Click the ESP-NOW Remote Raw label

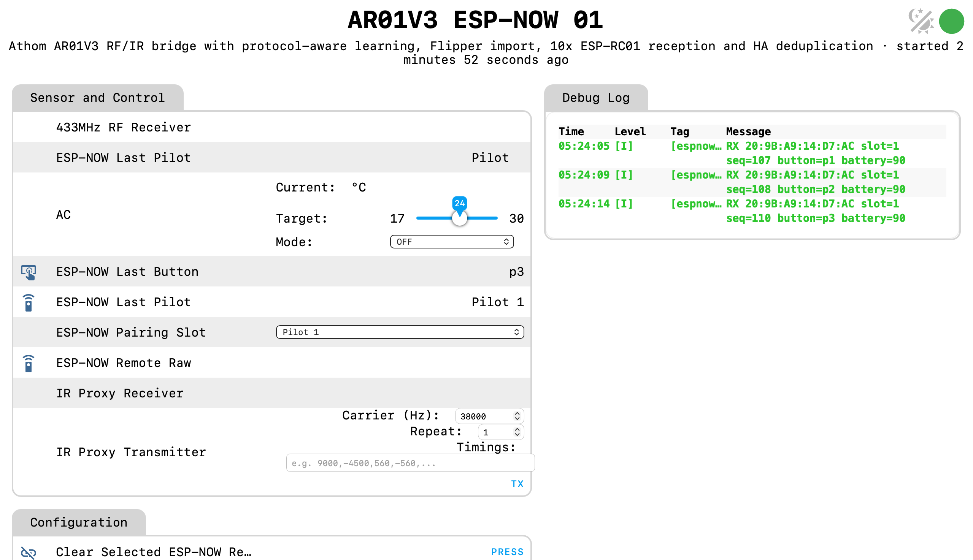(124, 363)
